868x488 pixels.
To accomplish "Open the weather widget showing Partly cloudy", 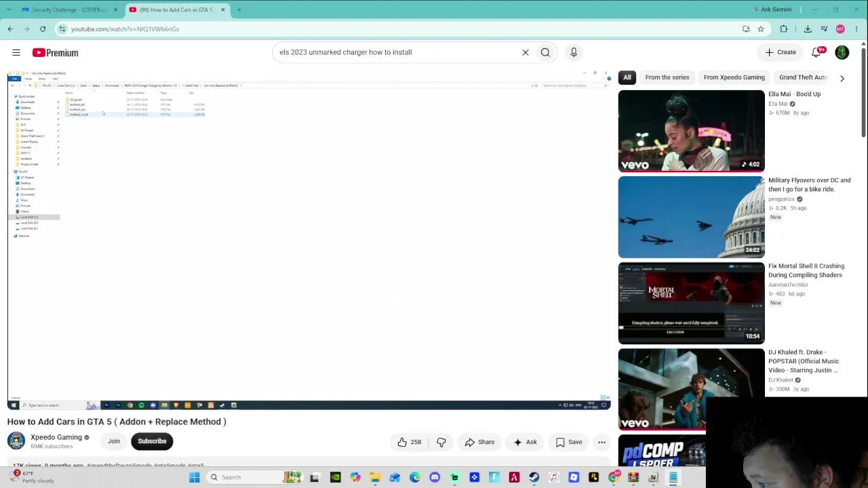I will (33, 477).
